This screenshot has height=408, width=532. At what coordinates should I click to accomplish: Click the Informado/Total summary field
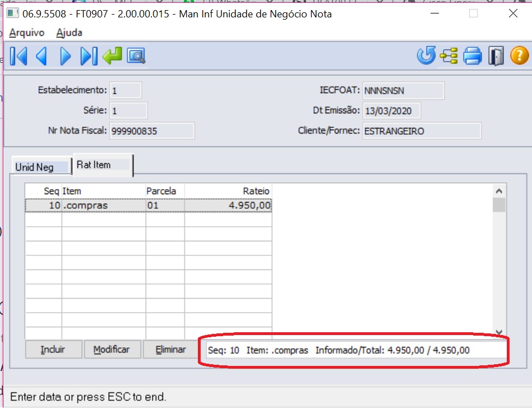point(355,350)
